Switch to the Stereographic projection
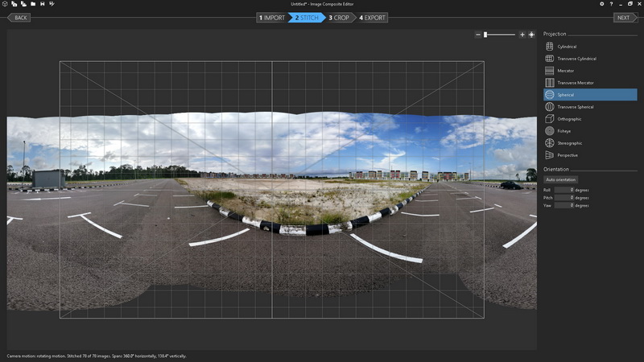This screenshot has width=644, height=362. coord(590,143)
